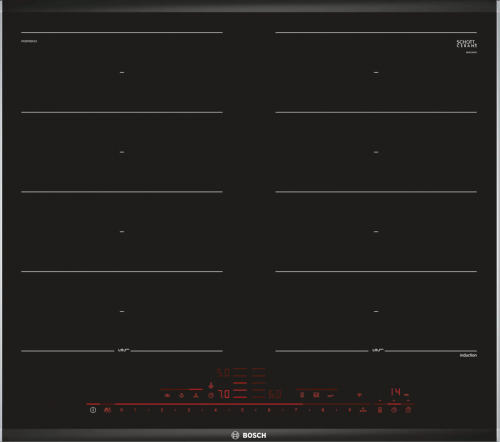Image resolution: width=500 pixels, height=442 pixels.
Task: Set power slider to level 4
Action: (216, 410)
